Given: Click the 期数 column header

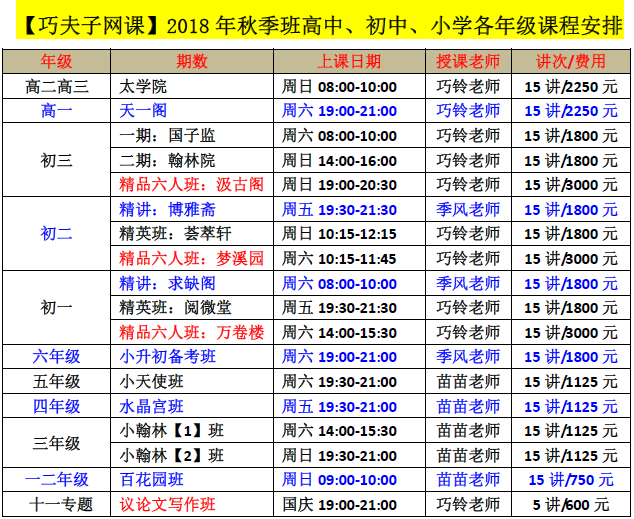Looking at the screenshot, I should tap(191, 62).
